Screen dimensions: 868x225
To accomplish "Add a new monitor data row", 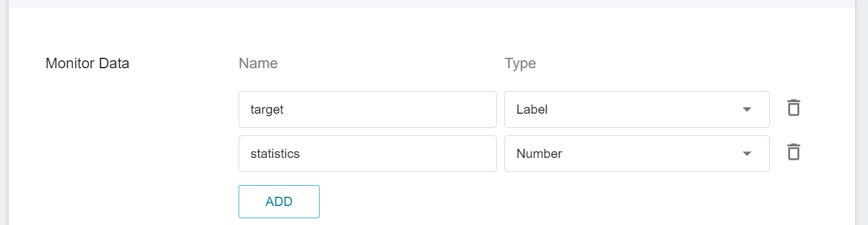I will click(x=279, y=202).
